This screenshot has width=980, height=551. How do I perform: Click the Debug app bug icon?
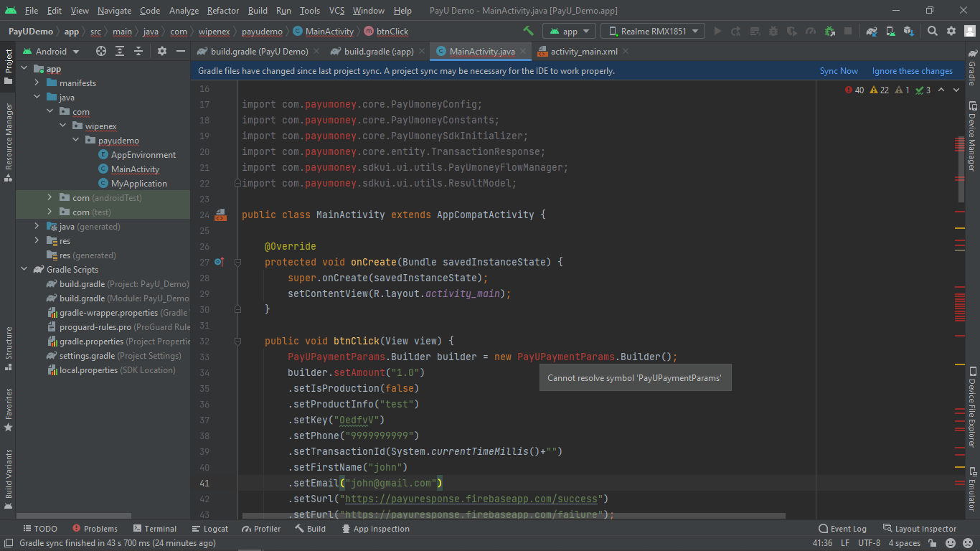point(773,31)
